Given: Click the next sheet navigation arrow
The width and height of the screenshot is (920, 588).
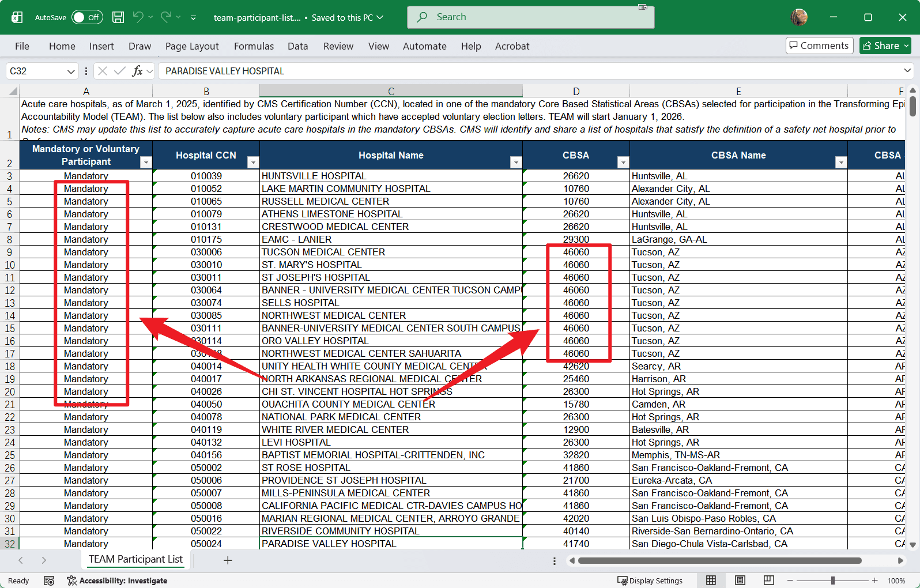Looking at the screenshot, I should 44,560.
